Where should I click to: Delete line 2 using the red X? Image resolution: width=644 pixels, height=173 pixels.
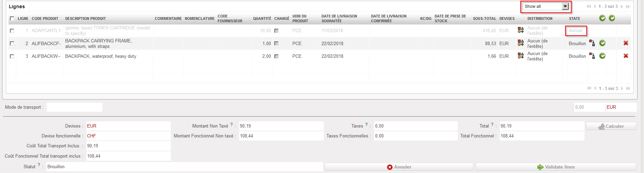coord(626,43)
